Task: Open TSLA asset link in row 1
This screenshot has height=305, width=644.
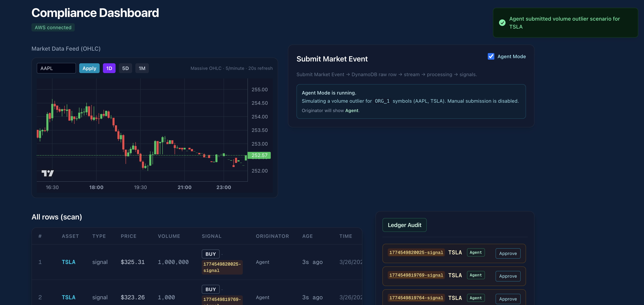Action: click(x=68, y=262)
